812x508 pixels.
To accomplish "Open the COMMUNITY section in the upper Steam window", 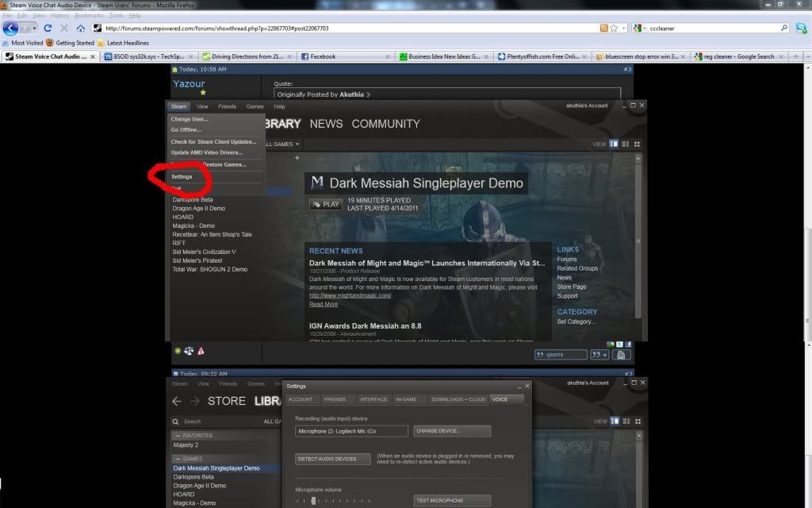I will coord(385,124).
